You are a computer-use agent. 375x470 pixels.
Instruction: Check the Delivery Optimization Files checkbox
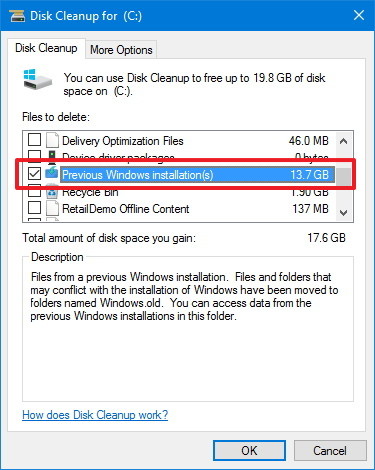click(x=34, y=140)
